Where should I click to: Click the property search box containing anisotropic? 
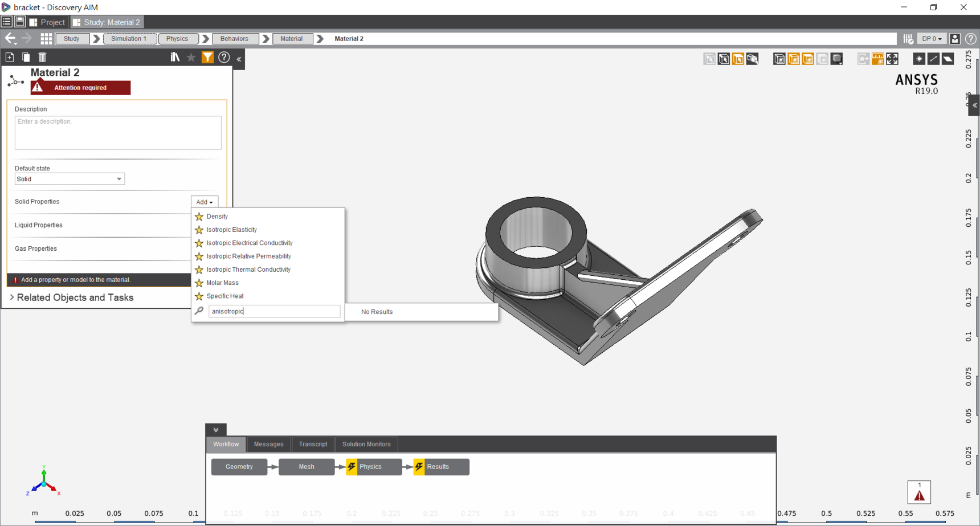point(274,311)
